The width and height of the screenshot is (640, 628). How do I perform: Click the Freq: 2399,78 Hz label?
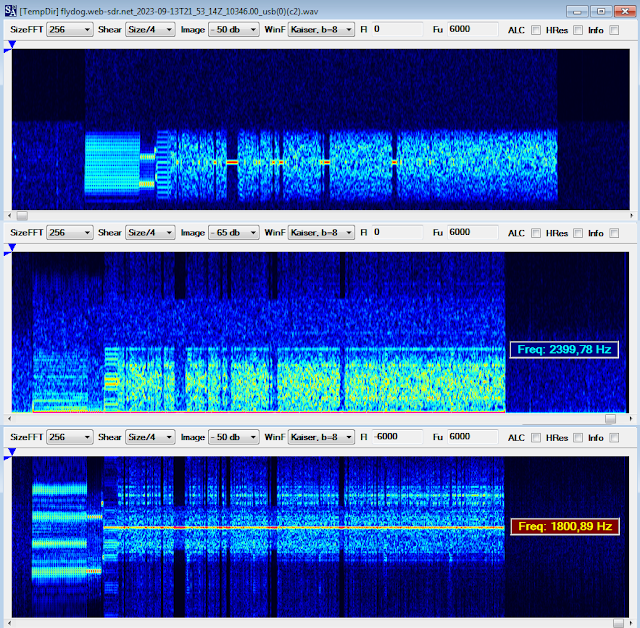[564, 350]
